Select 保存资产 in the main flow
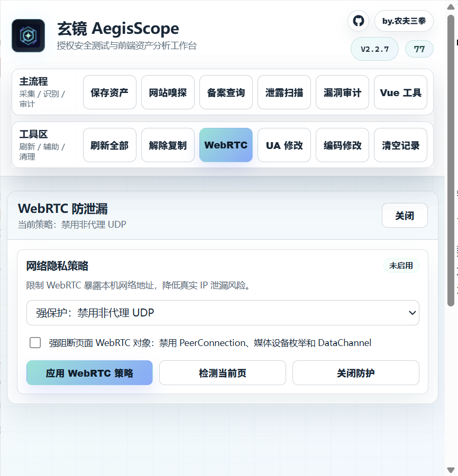 (109, 92)
